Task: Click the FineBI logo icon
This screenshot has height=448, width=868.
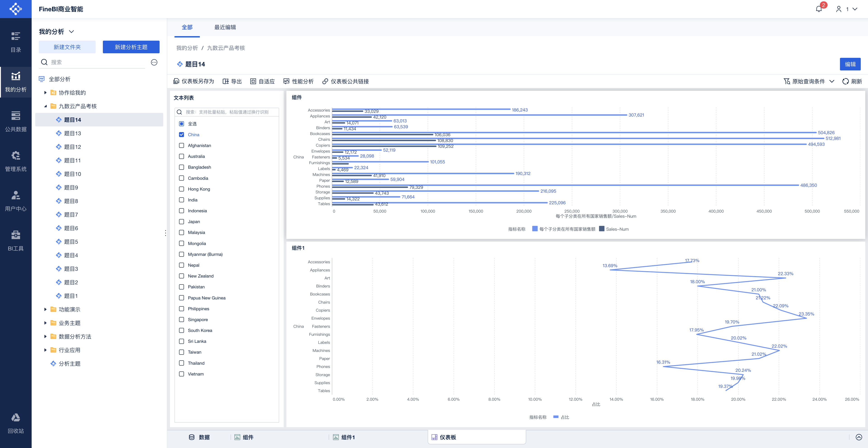Action: [16, 9]
